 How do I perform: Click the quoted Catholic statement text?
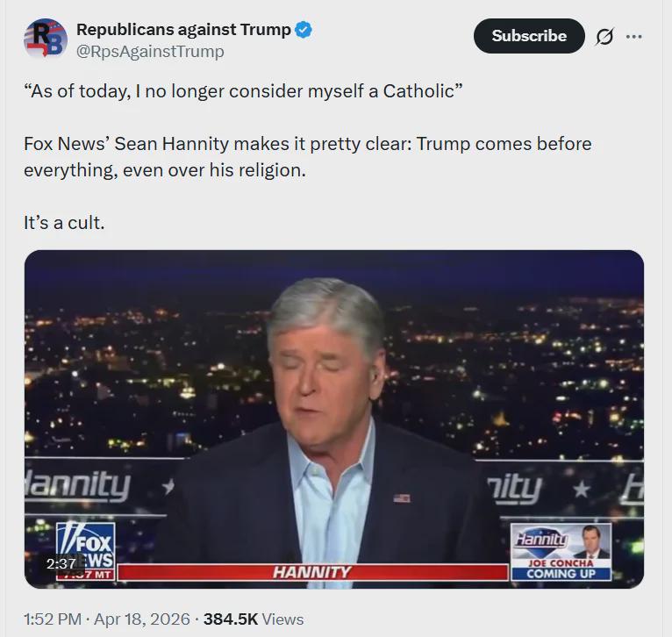pos(243,91)
